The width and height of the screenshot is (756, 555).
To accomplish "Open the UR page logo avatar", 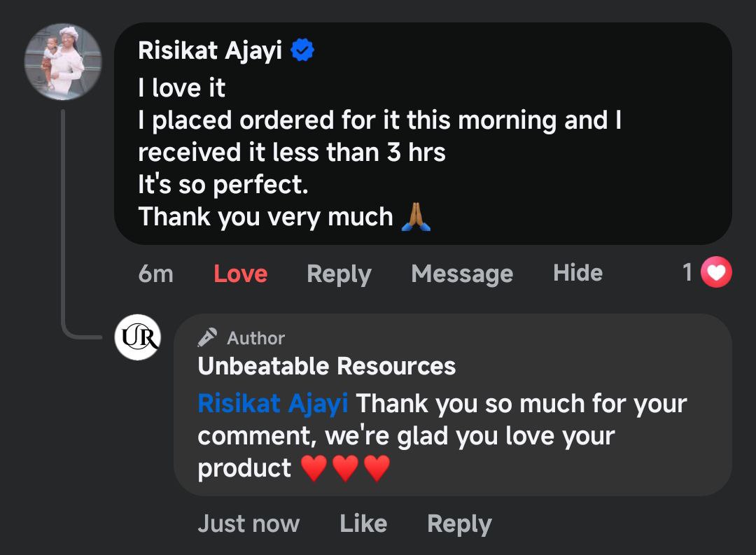I will pos(137,337).
